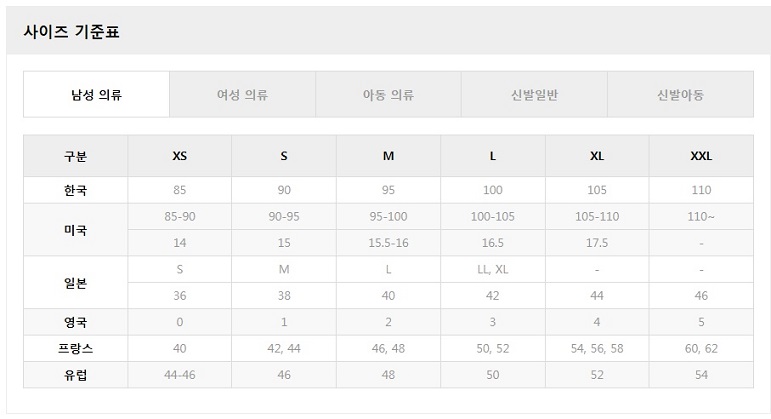Viewport: 771px width, 419px height.
Task: Click the 프랑스 row label
Action: [75, 348]
